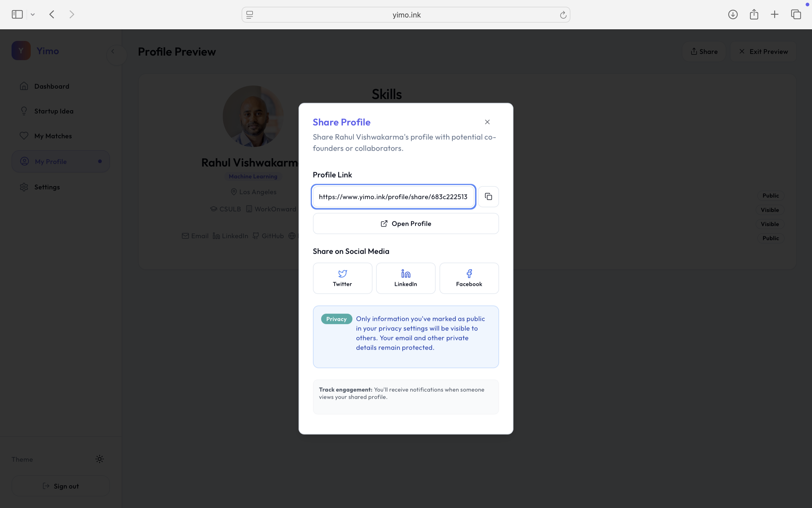The height and width of the screenshot is (508, 812).
Task: Click the Privacy badge
Action: pos(336,319)
